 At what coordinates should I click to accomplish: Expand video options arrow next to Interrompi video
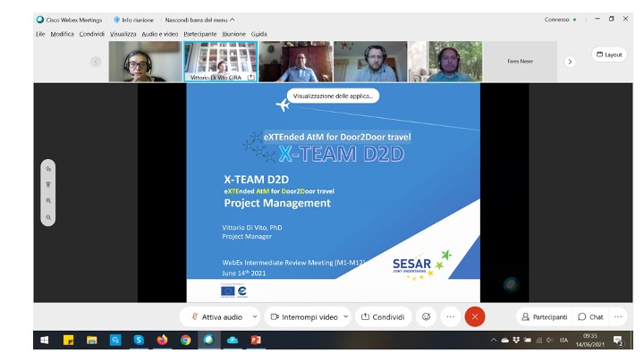click(346, 316)
